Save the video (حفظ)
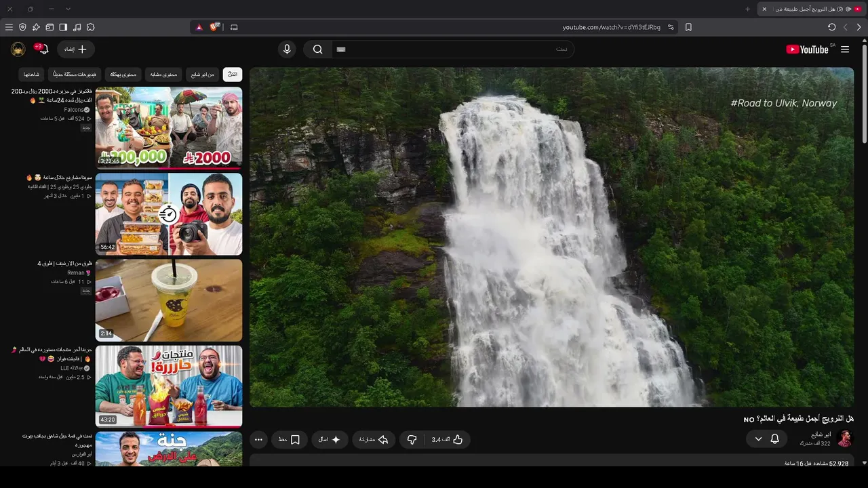The height and width of the screenshot is (488, 868). [290, 440]
